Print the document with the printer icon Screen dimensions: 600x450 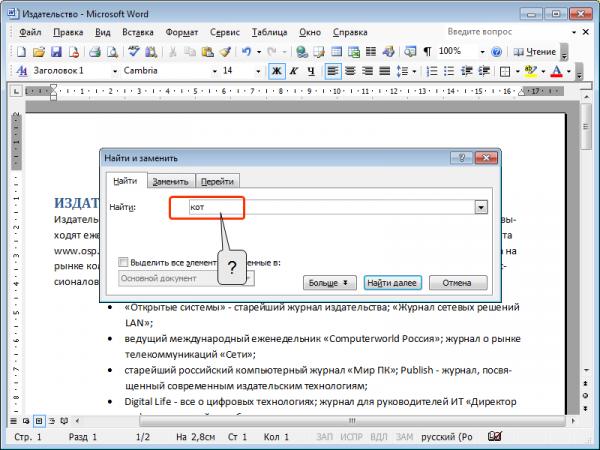click(x=95, y=52)
